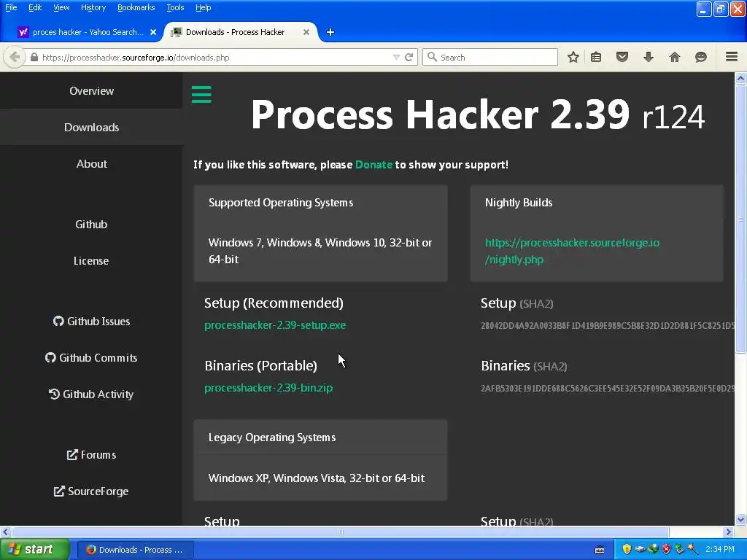The width and height of the screenshot is (747, 560).
Task: Reload the page with the refresh icon
Action: click(x=409, y=57)
